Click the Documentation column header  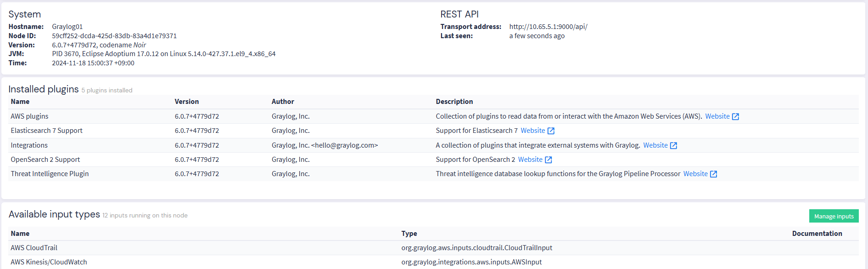click(817, 234)
